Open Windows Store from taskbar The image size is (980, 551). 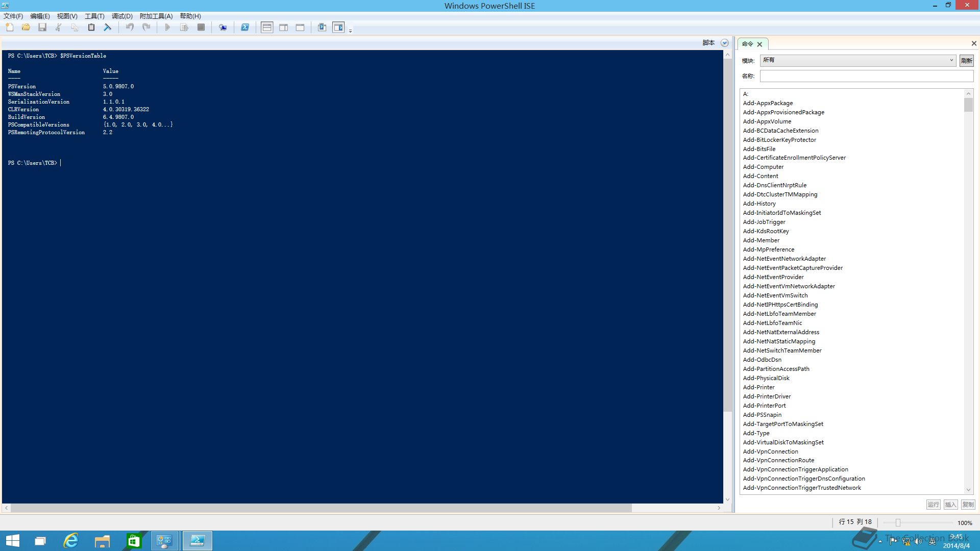pyautogui.click(x=134, y=541)
